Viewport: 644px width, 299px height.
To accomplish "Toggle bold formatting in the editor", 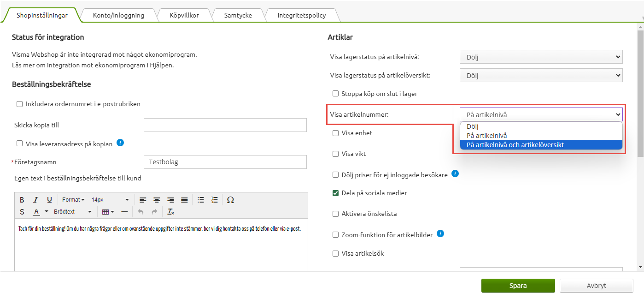I will pos(22,200).
